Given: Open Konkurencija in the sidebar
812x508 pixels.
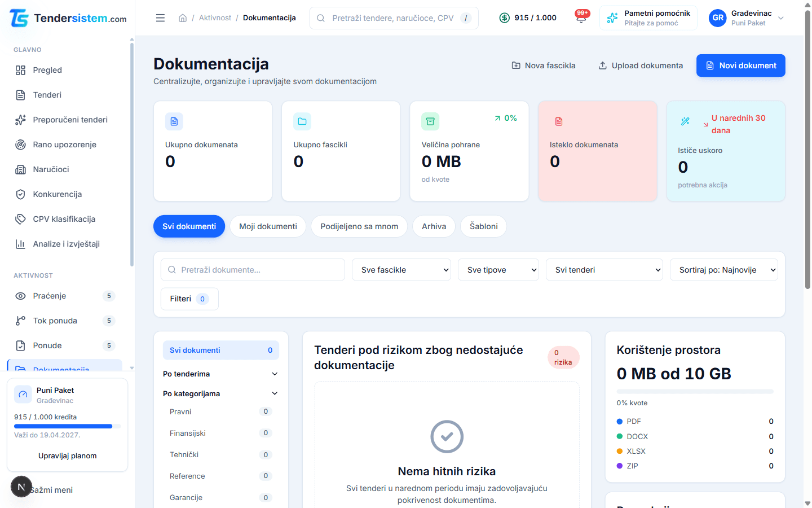Looking at the screenshot, I should coord(67,194).
